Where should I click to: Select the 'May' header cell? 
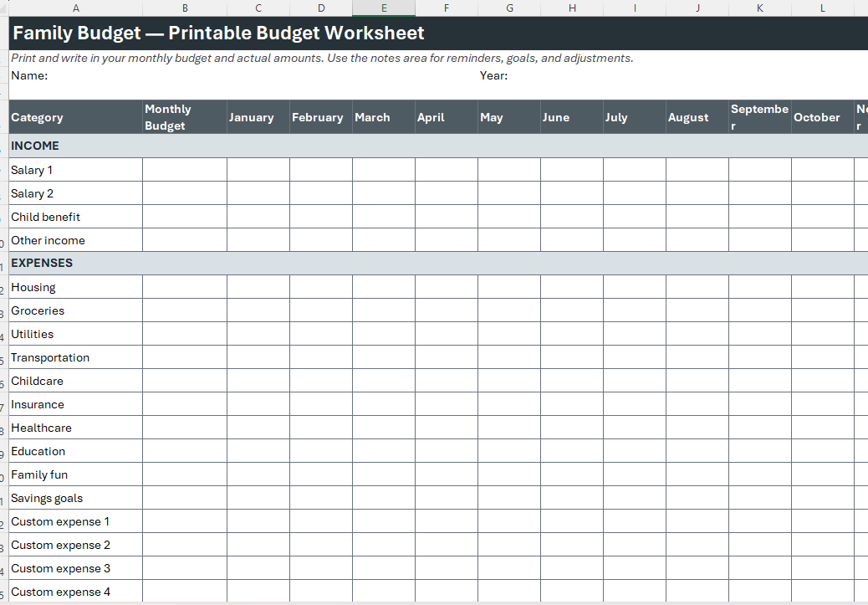pos(509,117)
